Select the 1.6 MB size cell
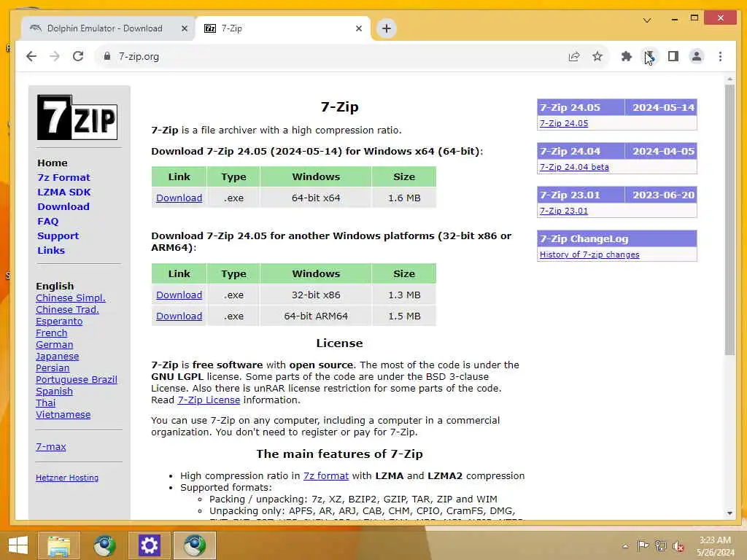747x560 pixels. coord(404,198)
